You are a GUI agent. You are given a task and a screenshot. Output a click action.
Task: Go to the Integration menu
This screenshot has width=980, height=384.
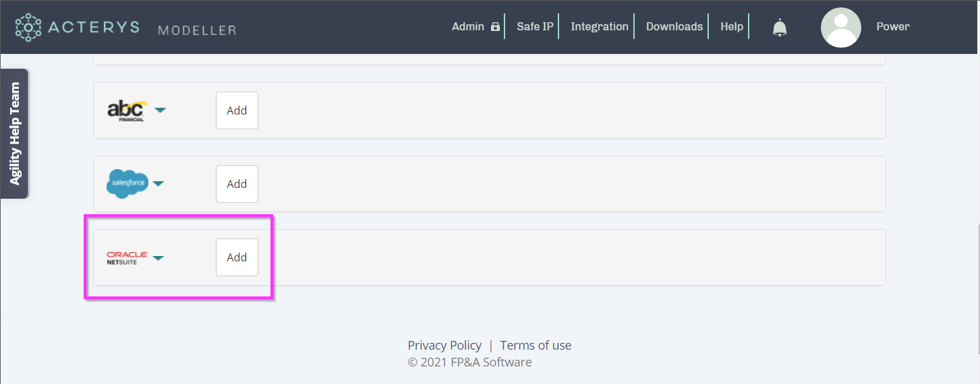tap(600, 27)
